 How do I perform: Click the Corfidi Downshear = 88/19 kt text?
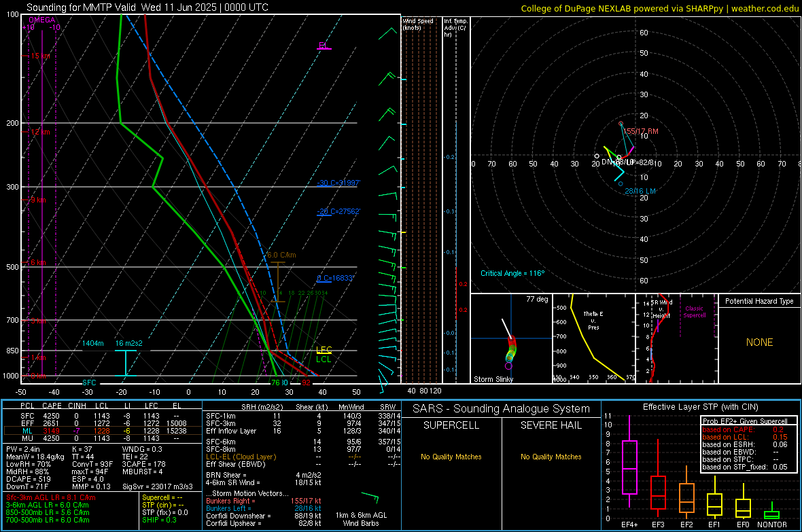264,516
